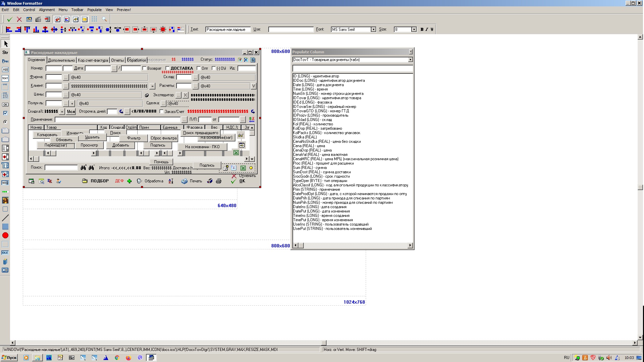
Task: Expand the DocTovT table dropdown
Action: pos(410,60)
